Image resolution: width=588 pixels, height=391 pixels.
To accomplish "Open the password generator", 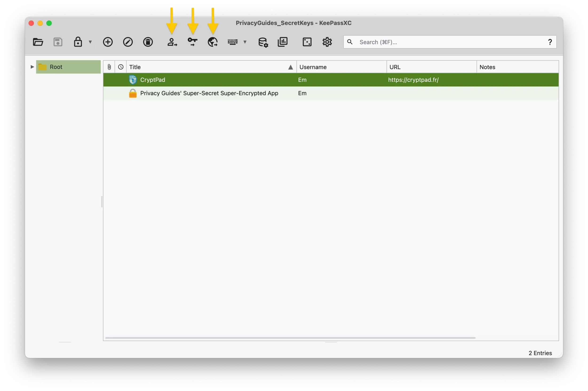I will 307,42.
